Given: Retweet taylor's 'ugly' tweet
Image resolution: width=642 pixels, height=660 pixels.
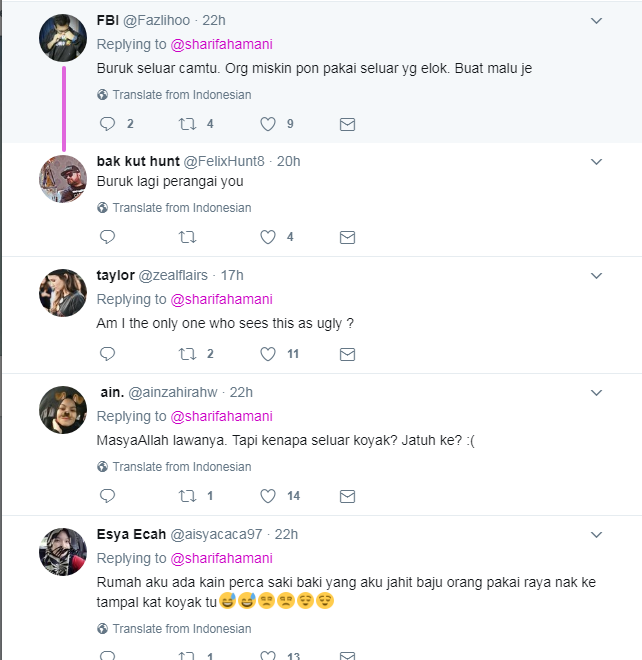Looking at the screenshot, I should click(x=187, y=354).
